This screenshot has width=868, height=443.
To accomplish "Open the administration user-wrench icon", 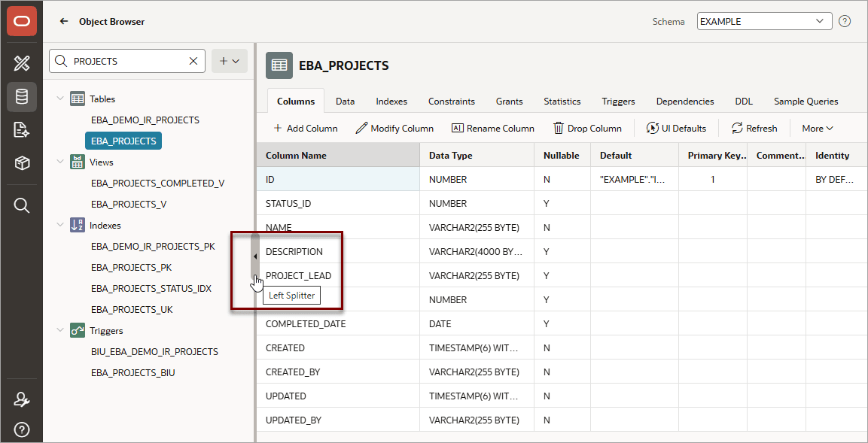I will point(22,400).
